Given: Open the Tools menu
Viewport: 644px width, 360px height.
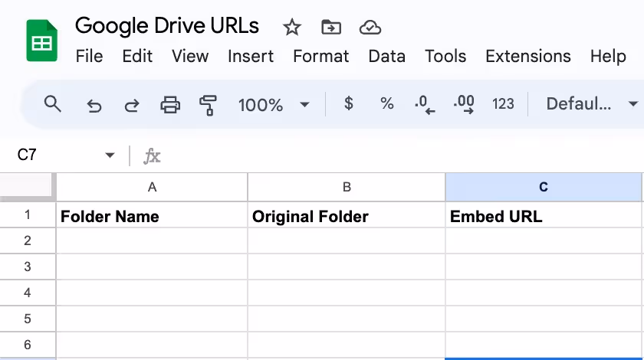Looking at the screenshot, I should 445,56.
